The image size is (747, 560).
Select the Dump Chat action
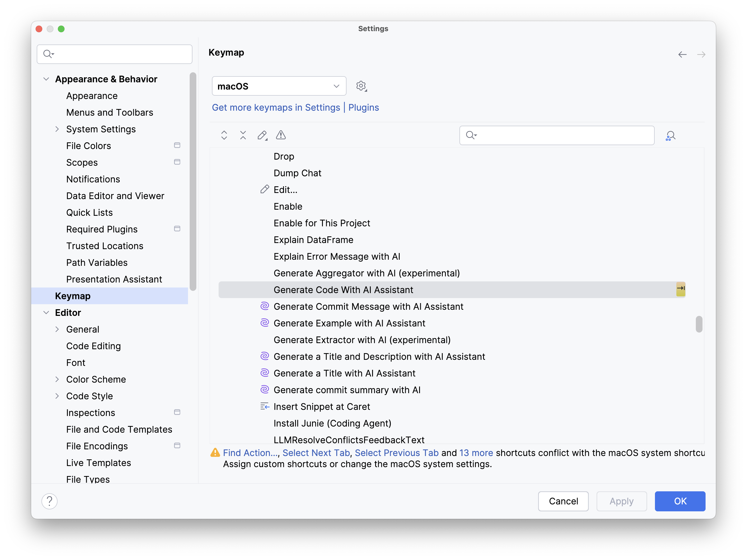[x=297, y=173]
